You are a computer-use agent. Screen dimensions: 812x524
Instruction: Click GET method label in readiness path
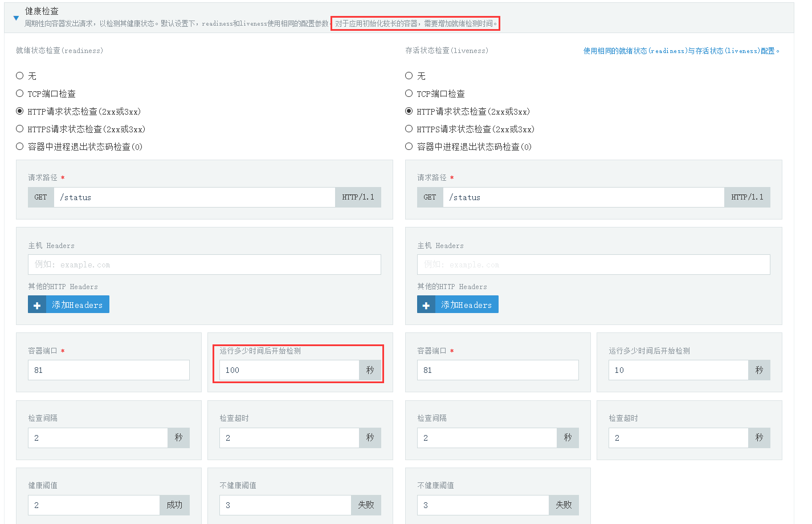point(41,197)
